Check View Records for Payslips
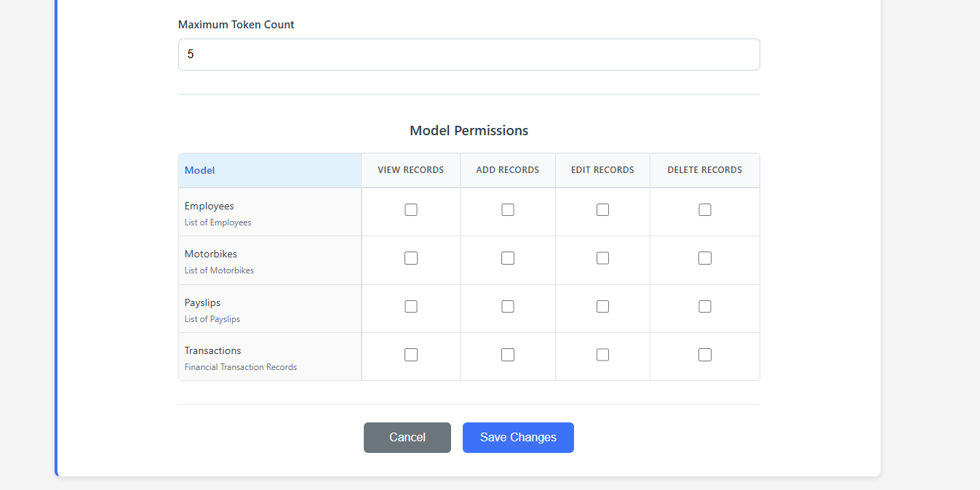The image size is (980, 490). [x=410, y=306]
